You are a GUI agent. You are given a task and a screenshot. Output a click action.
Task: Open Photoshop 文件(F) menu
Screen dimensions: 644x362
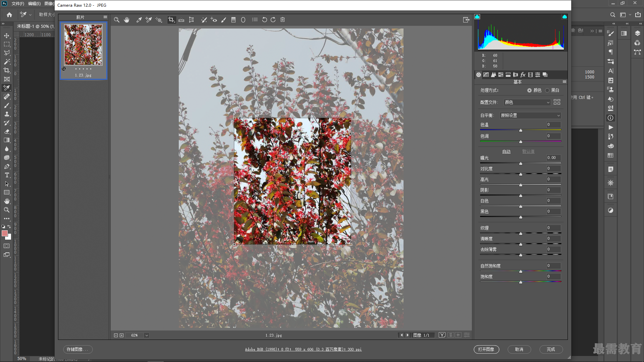click(x=18, y=4)
